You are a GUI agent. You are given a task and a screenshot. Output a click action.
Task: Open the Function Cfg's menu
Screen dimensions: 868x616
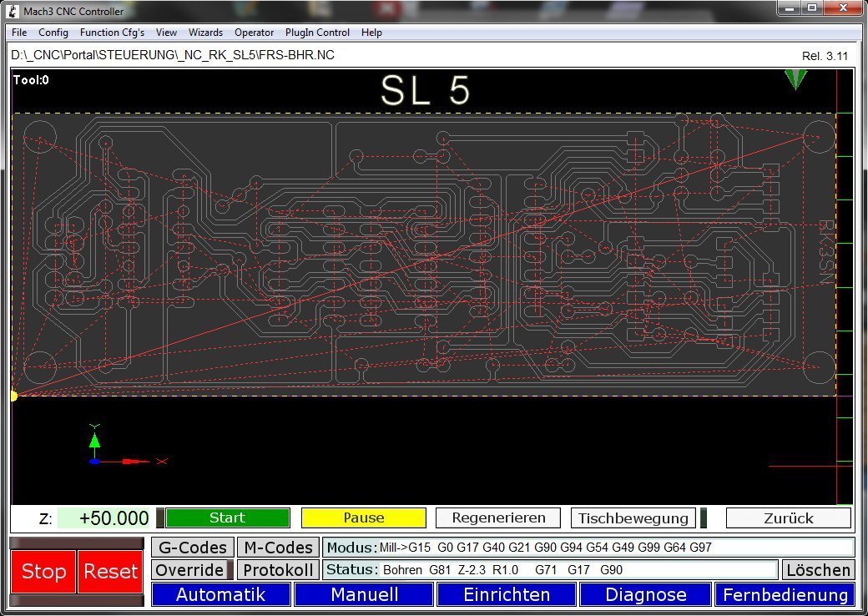click(x=112, y=32)
